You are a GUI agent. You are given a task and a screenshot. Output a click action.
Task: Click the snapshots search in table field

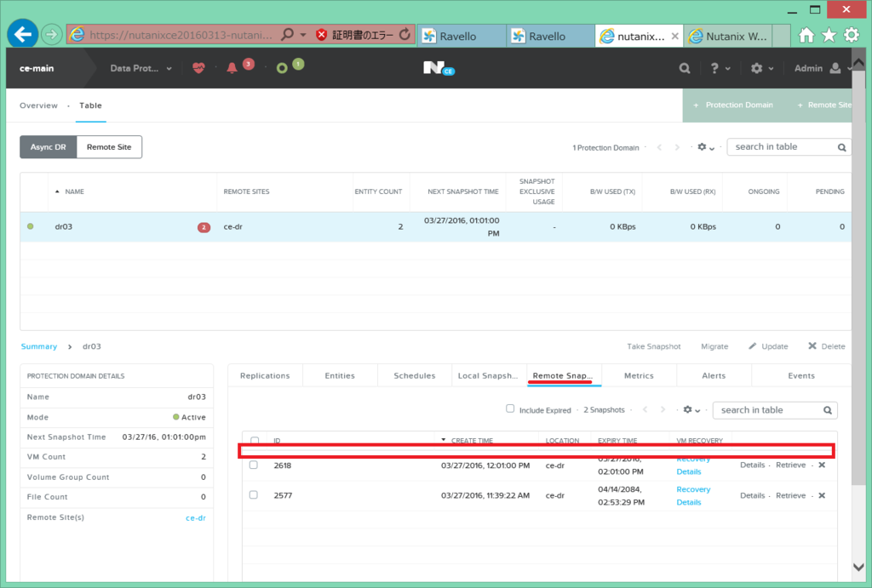775,410
